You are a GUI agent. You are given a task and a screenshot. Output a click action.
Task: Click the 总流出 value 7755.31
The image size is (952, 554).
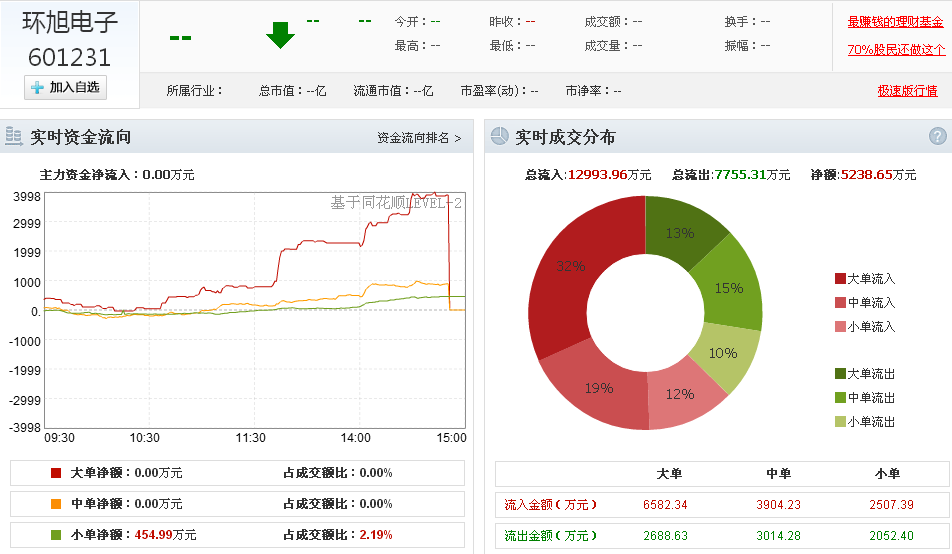point(740,175)
